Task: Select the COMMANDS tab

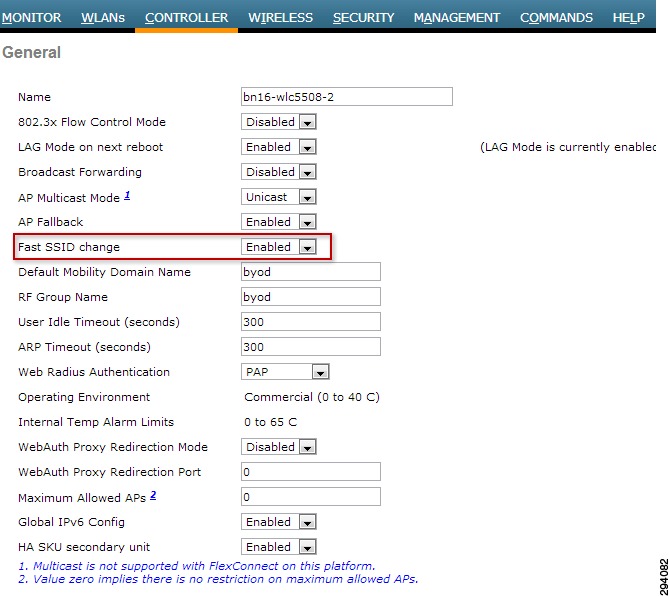Action: pos(556,17)
